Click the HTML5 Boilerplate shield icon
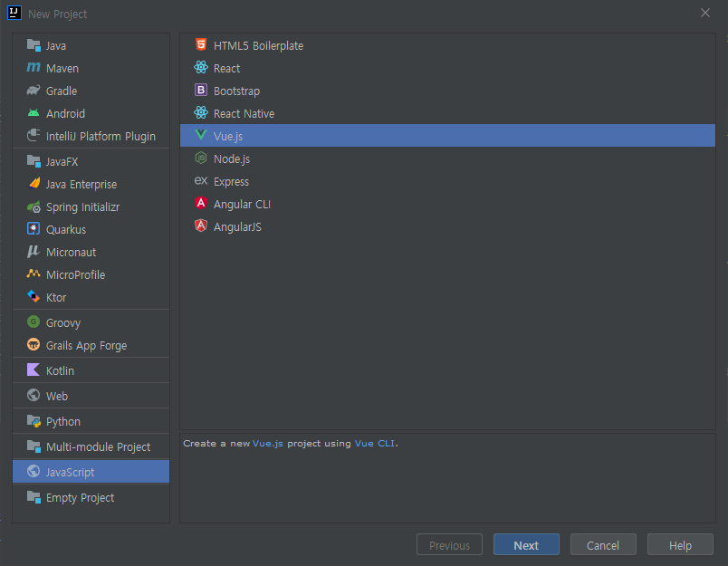The height and width of the screenshot is (566, 728). (x=201, y=44)
